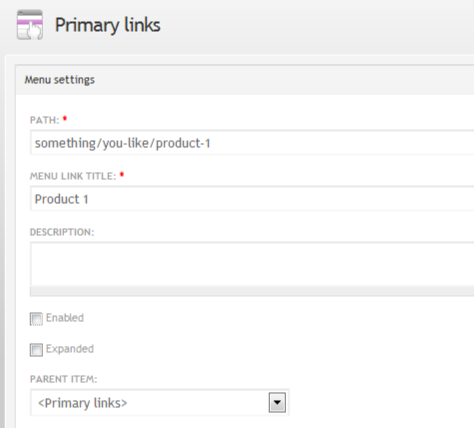Collapse the Menu settings fieldset header

click(60, 80)
